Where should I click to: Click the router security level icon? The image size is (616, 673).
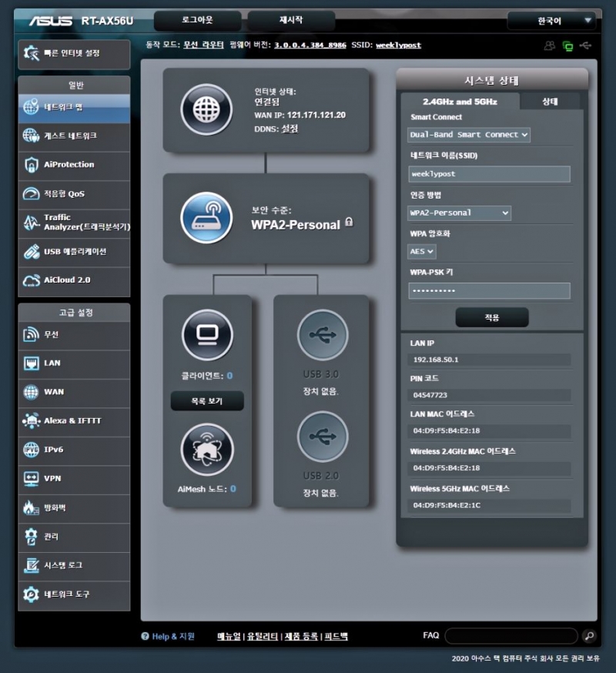206,218
